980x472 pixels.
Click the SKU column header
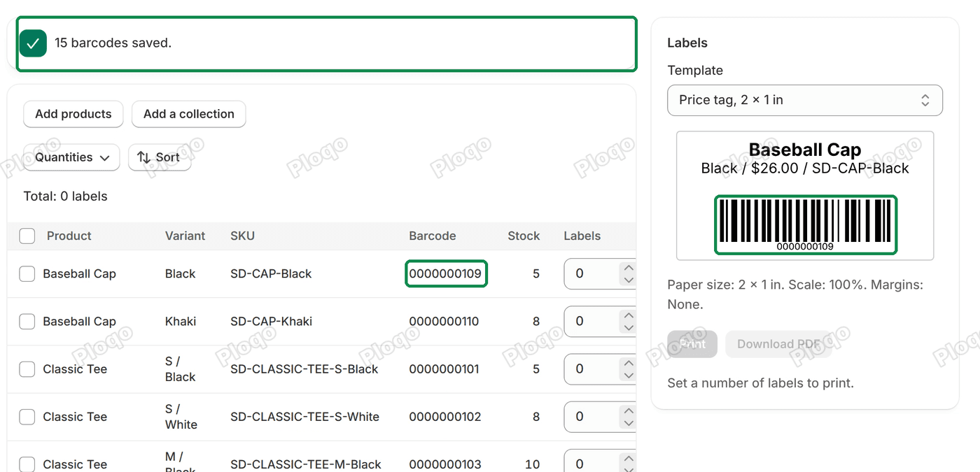(242, 236)
